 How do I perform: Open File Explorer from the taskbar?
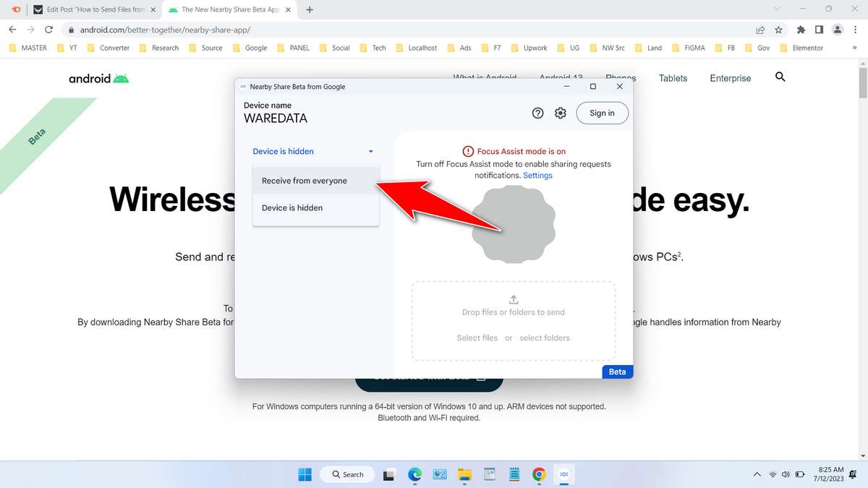tap(464, 474)
